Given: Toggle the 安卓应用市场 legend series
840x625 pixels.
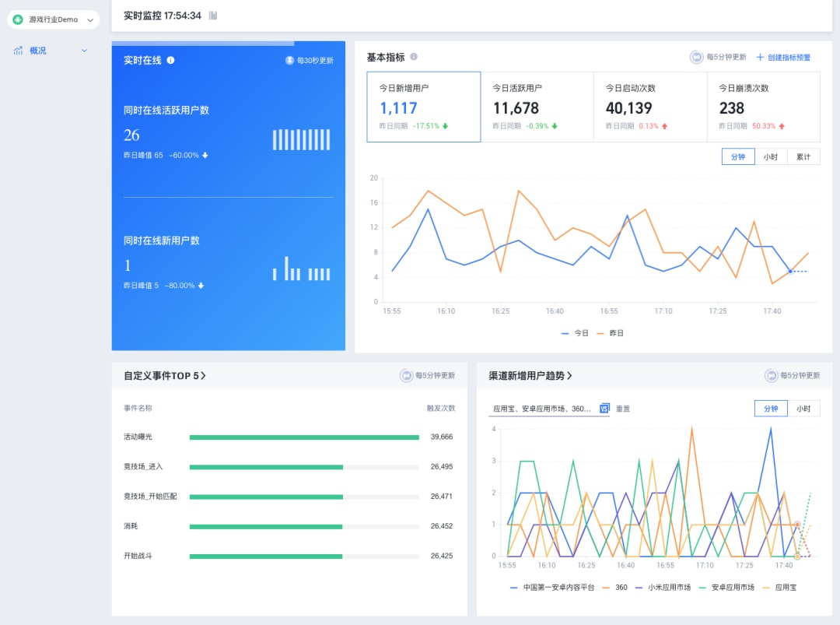Looking at the screenshot, I should click(726, 588).
